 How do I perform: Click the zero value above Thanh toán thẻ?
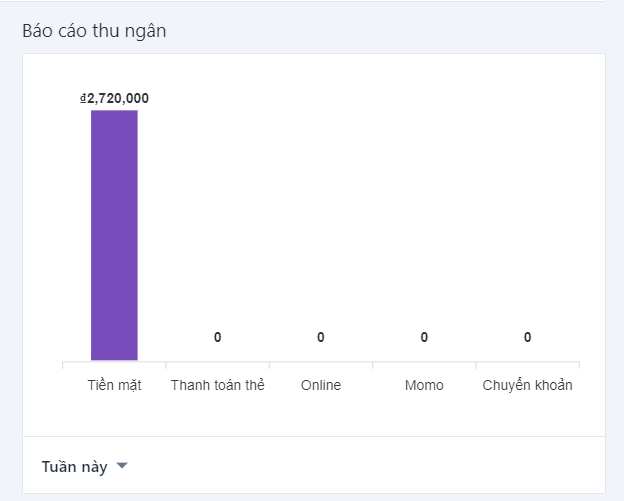click(217, 337)
